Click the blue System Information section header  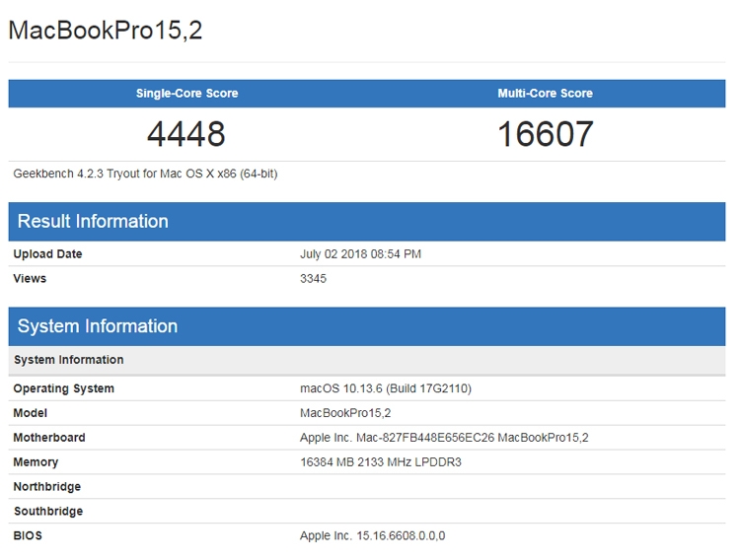(x=367, y=326)
